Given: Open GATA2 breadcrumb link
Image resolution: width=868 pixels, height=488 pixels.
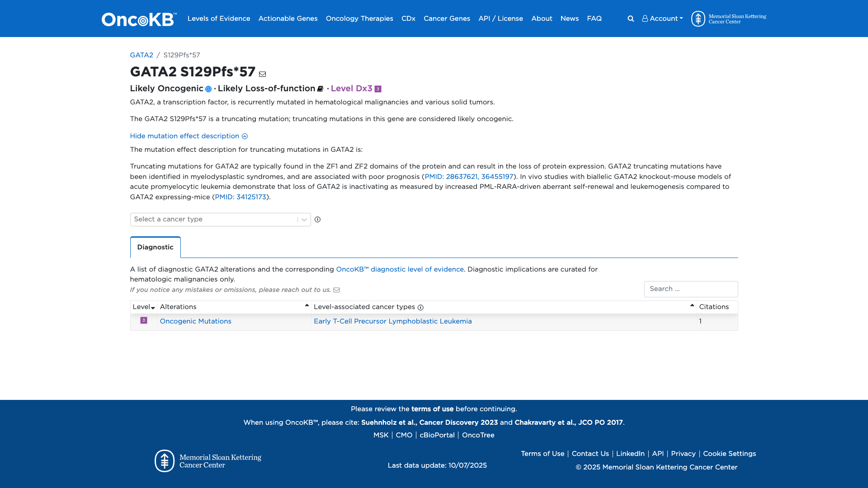Looking at the screenshot, I should 142,55.
